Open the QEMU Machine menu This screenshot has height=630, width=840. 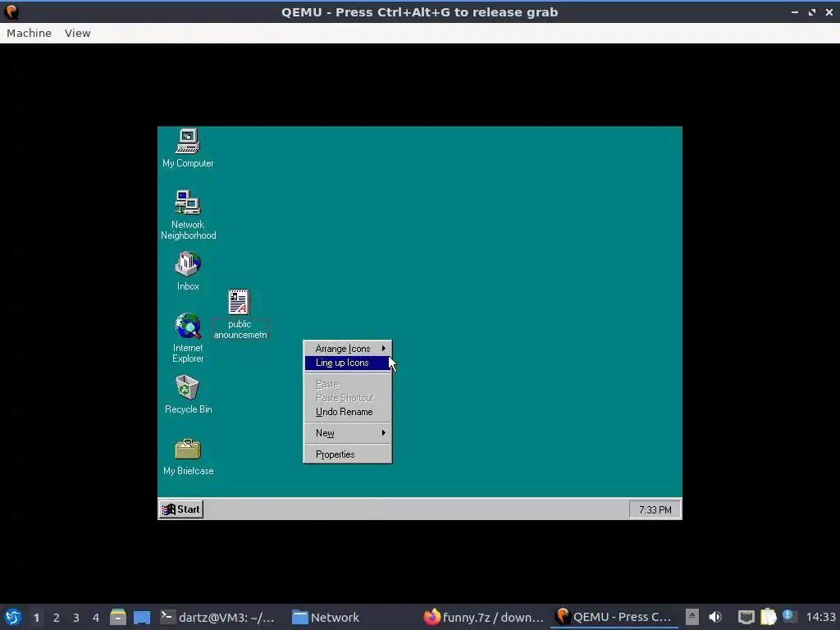[29, 33]
